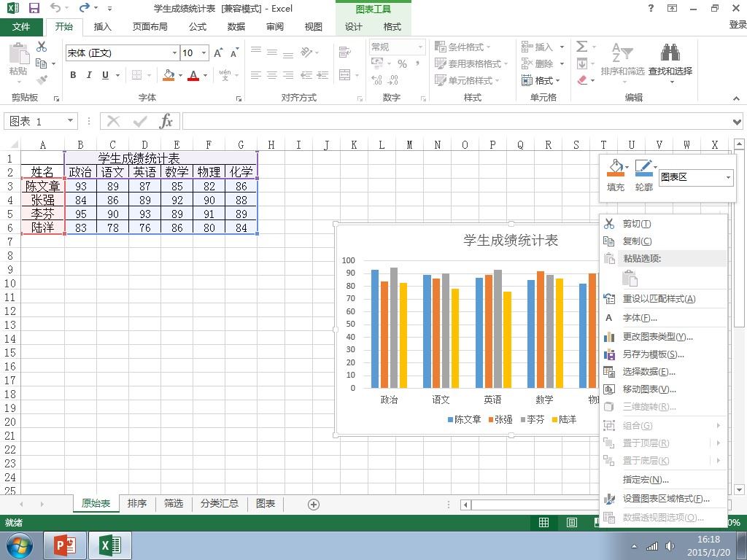Open the font size dropdown showing 10
Image resolution: width=747 pixels, height=560 pixels.
pyautogui.click(x=204, y=52)
